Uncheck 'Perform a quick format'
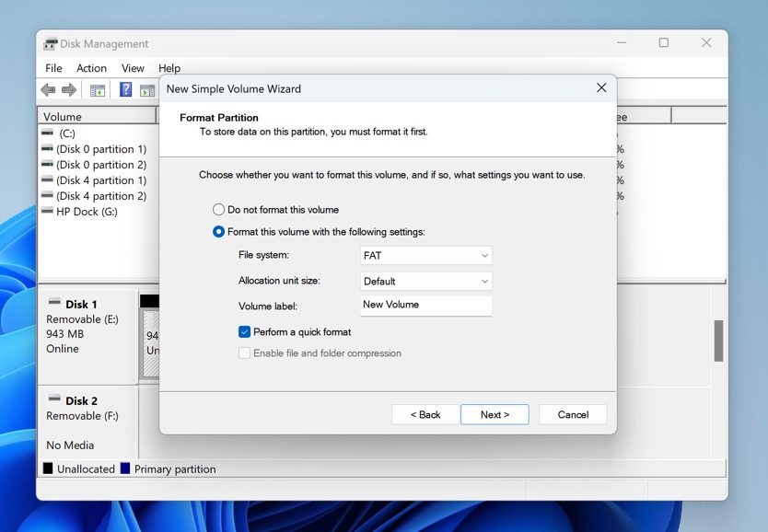Image resolution: width=768 pixels, height=532 pixels. point(243,332)
